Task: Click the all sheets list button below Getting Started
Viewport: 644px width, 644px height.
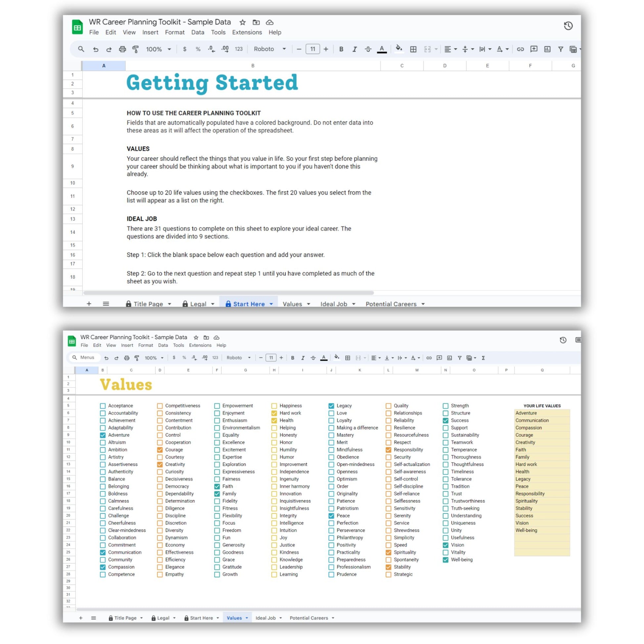Action: pos(106,304)
